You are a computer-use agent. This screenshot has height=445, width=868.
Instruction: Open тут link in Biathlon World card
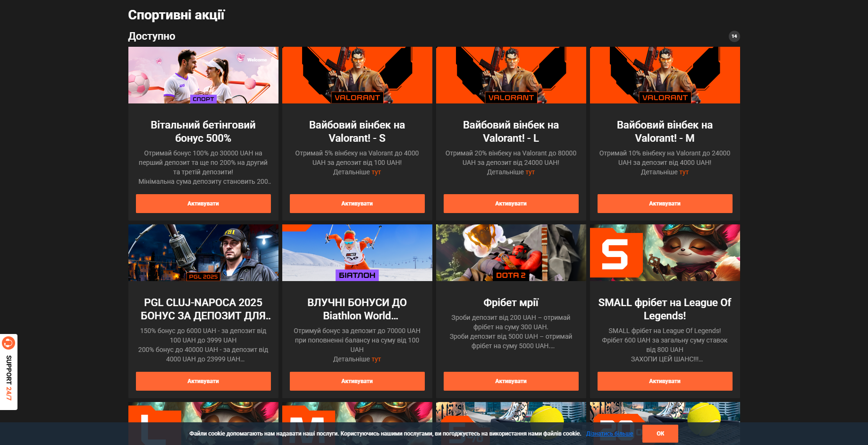click(x=376, y=359)
